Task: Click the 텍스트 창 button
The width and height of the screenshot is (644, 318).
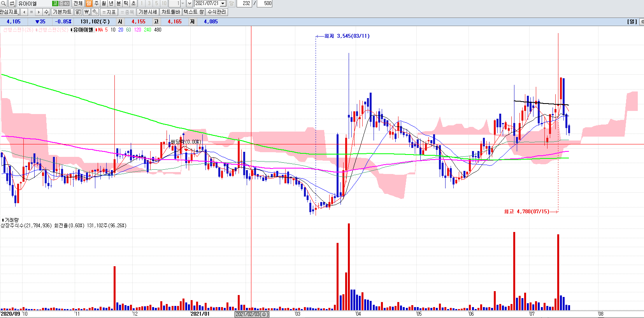Action: (194, 12)
